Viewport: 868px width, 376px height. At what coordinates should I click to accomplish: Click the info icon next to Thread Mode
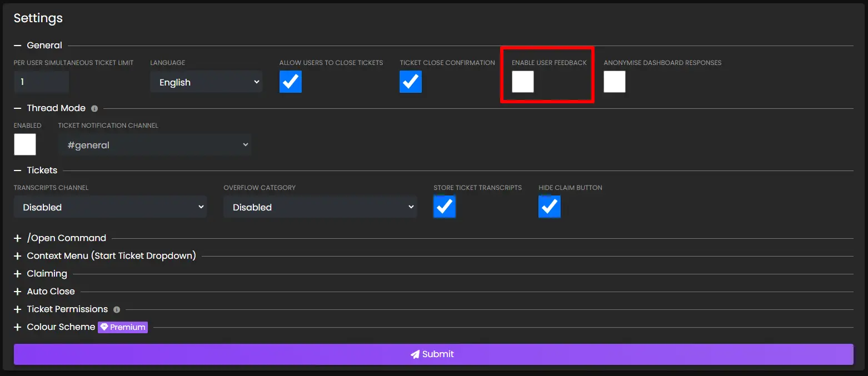tap(94, 108)
